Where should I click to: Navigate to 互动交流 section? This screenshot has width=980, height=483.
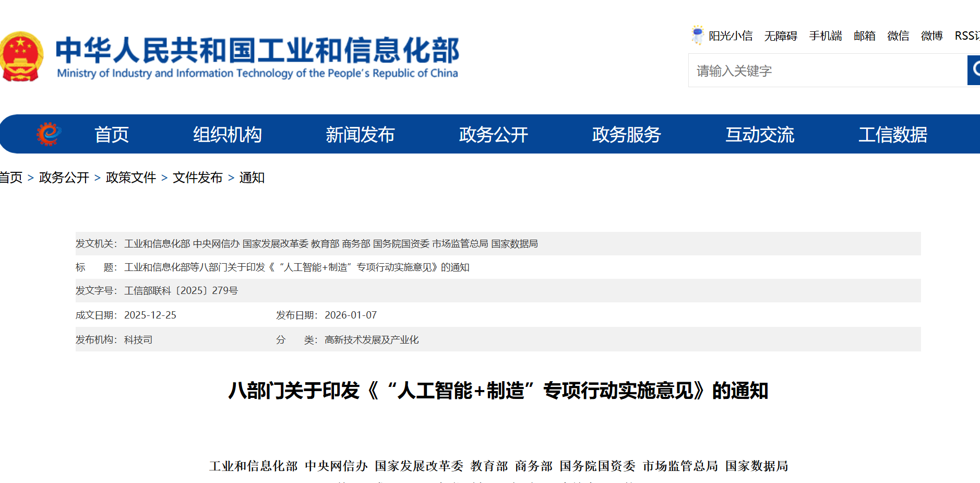[759, 135]
